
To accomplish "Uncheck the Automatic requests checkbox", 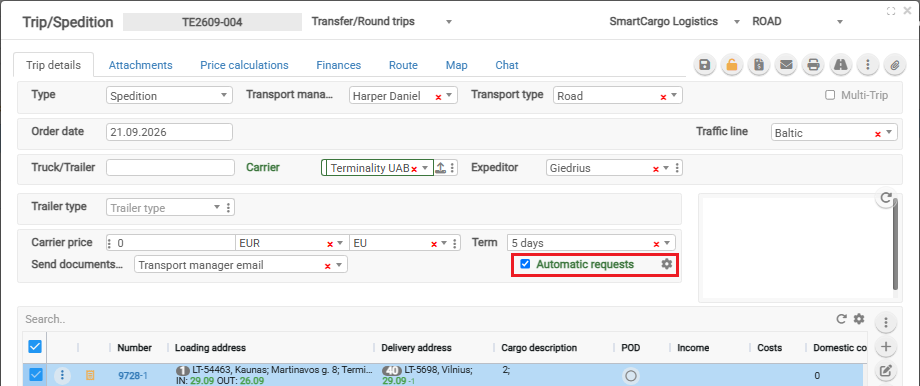I will pos(525,264).
